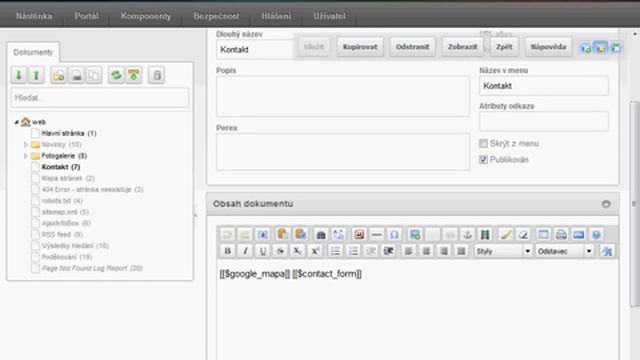
Task: Open the Komponenty menu
Action: click(x=146, y=16)
